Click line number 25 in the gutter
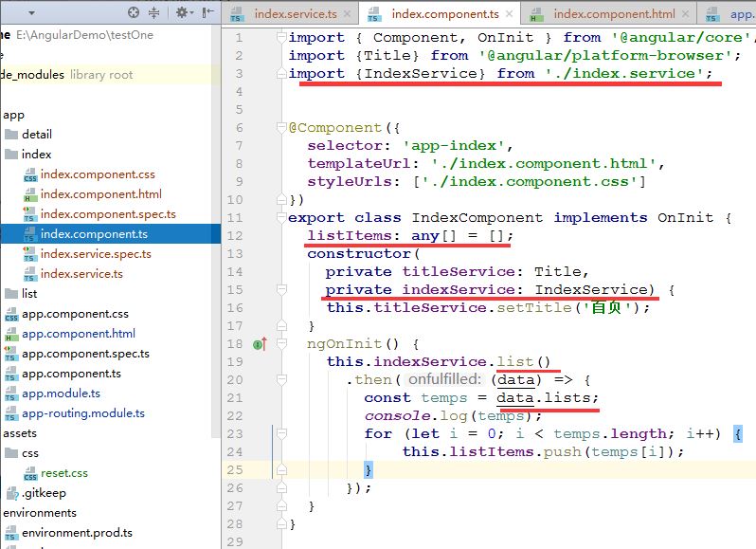The image size is (756, 549). click(x=235, y=470)
